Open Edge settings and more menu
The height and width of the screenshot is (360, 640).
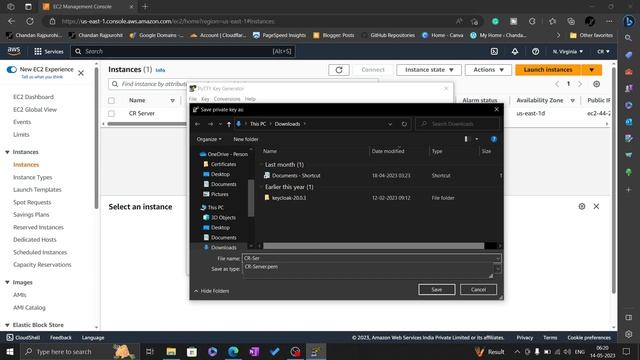click(609, 21)
